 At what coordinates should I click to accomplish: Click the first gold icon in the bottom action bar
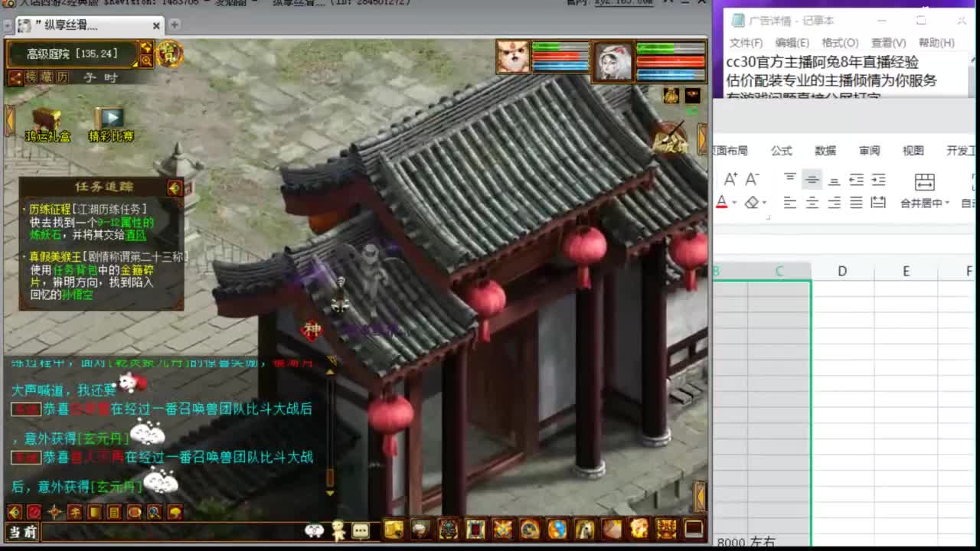point(394,529)
